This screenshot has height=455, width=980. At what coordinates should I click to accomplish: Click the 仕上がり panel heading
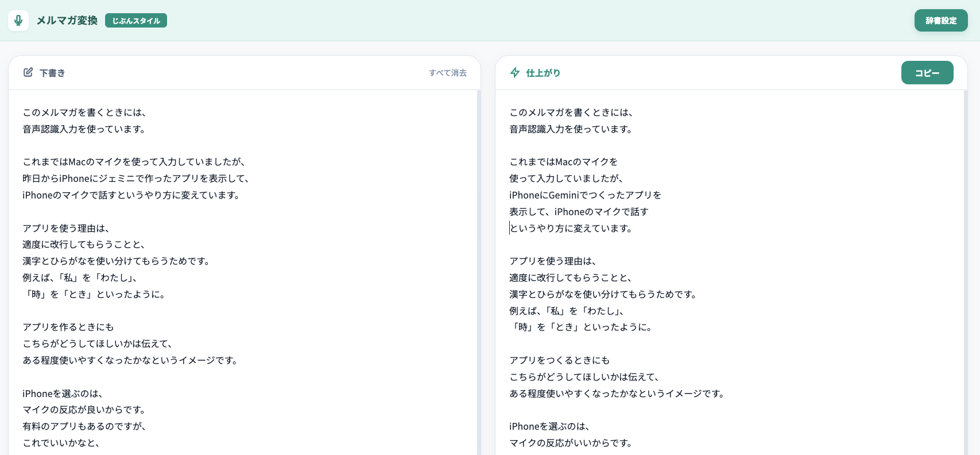(543, 73)
